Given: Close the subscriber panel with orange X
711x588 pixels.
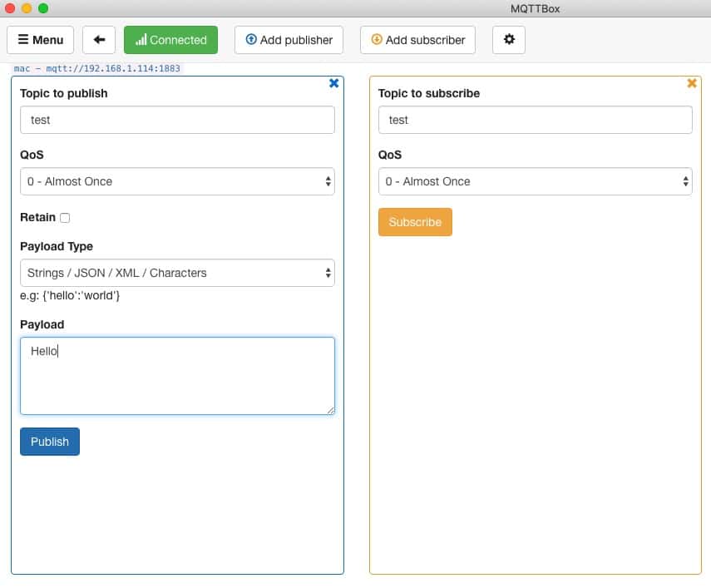Looking at the screenshot, I should coord(692,83).
